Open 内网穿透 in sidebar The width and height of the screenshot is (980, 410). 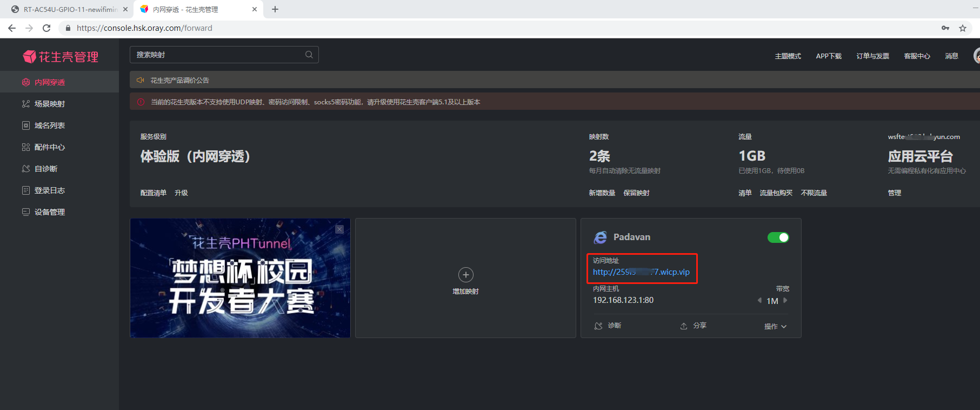59,82
